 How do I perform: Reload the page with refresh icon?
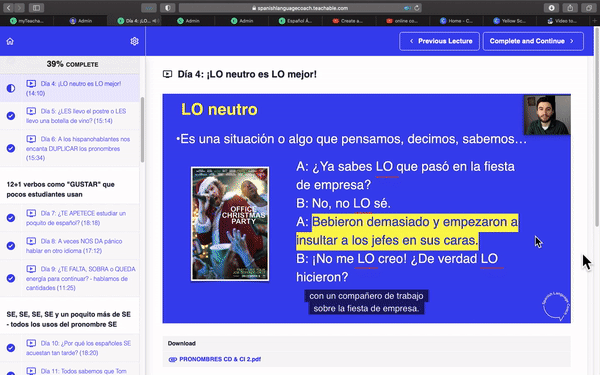coord(417,8)
